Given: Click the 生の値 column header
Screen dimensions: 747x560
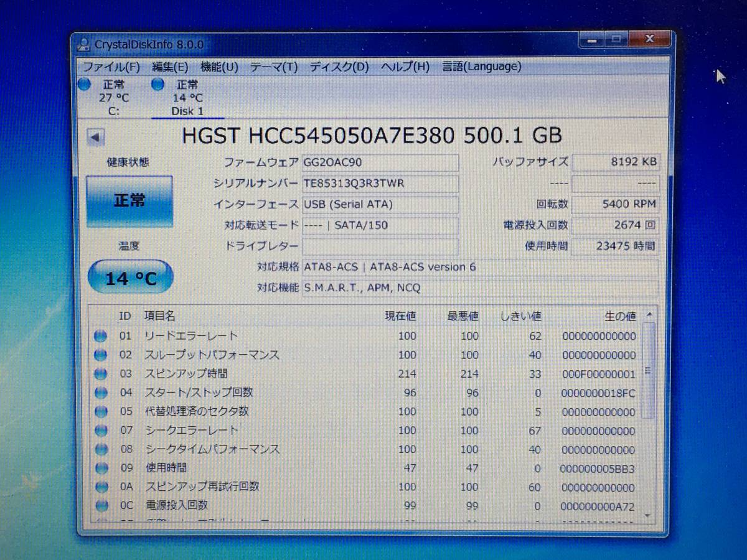Looking at the screenshot, I should 621,316.
